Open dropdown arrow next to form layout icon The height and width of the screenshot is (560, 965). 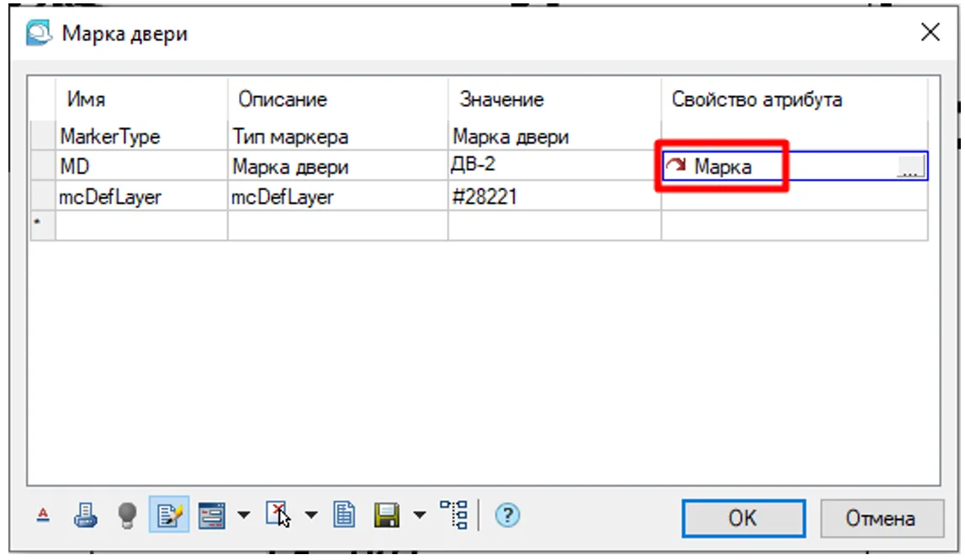click(x=242, y=515)
